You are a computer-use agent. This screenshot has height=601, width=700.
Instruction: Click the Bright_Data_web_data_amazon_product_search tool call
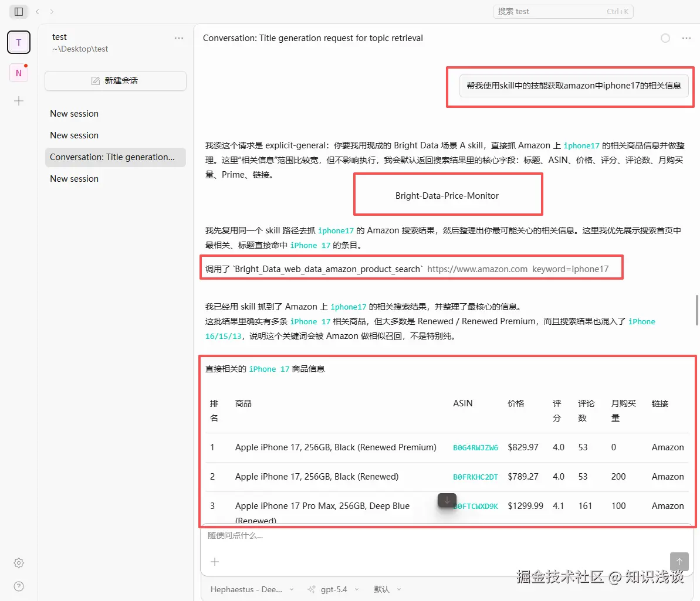pyautogui.click(x=407, y=269)
